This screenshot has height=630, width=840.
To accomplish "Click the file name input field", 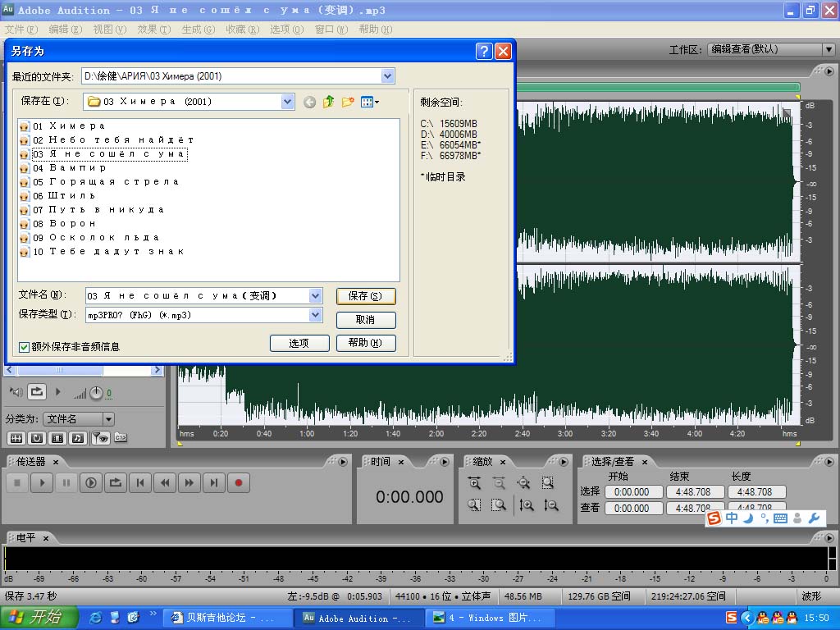I will click(198, 295).
